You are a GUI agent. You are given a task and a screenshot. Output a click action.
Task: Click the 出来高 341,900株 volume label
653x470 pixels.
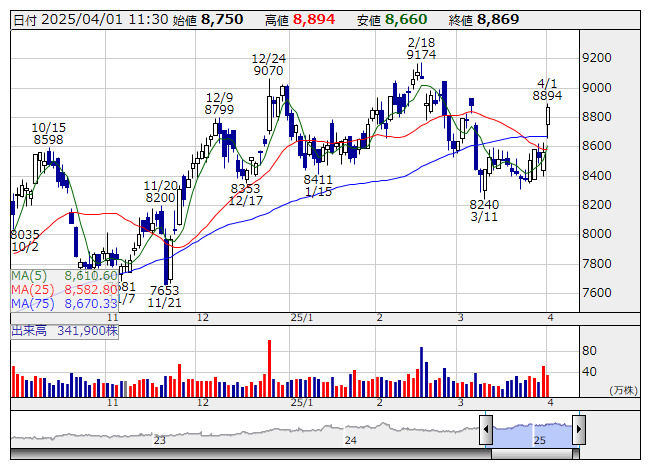[65, 331]
